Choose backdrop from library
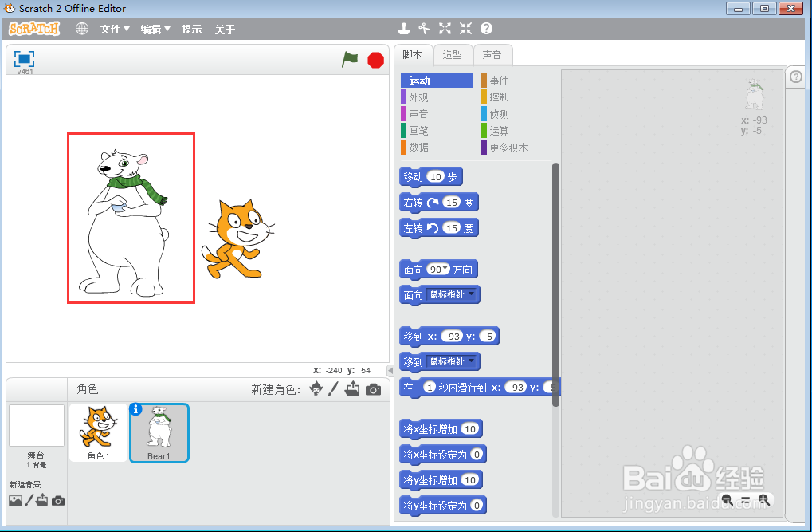The width and height of the screenshot is (812, 532). (15, 500)
